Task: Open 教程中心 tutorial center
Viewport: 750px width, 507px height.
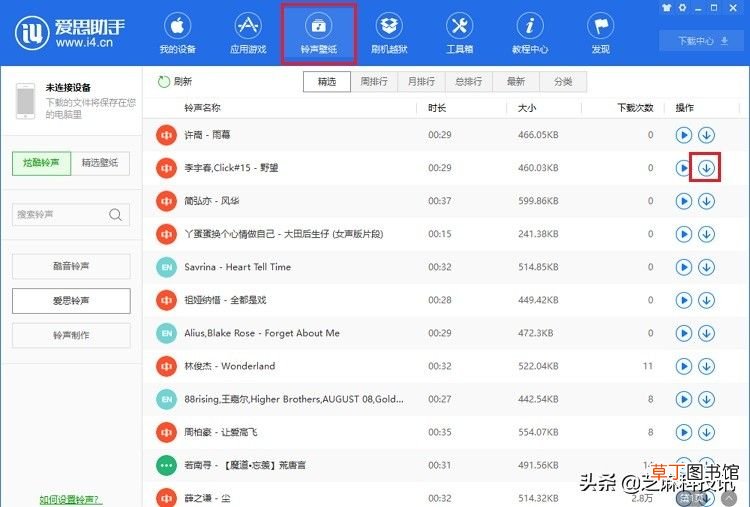Action: pyautogui.click(x=529, y=33)
